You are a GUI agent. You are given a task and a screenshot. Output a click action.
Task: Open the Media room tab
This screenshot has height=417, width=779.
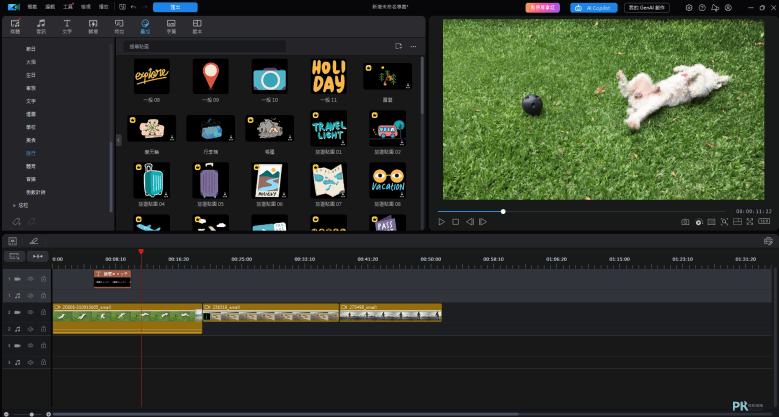15,26
